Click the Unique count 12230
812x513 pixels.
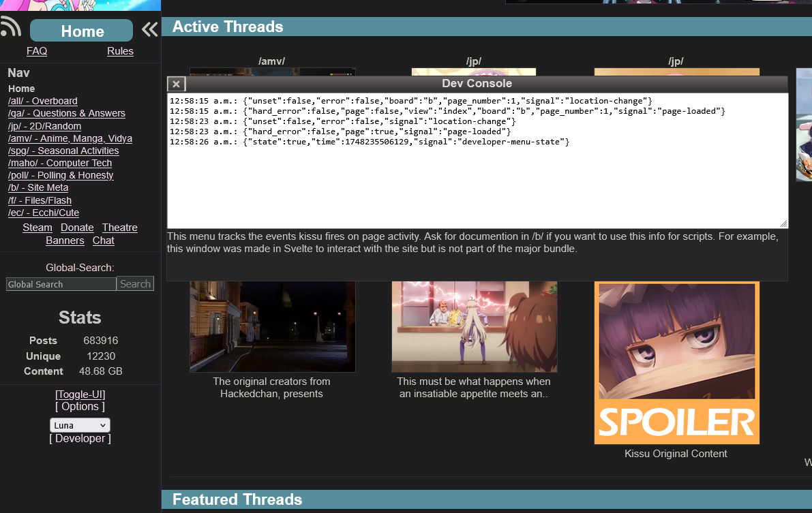tap(101, 356)
